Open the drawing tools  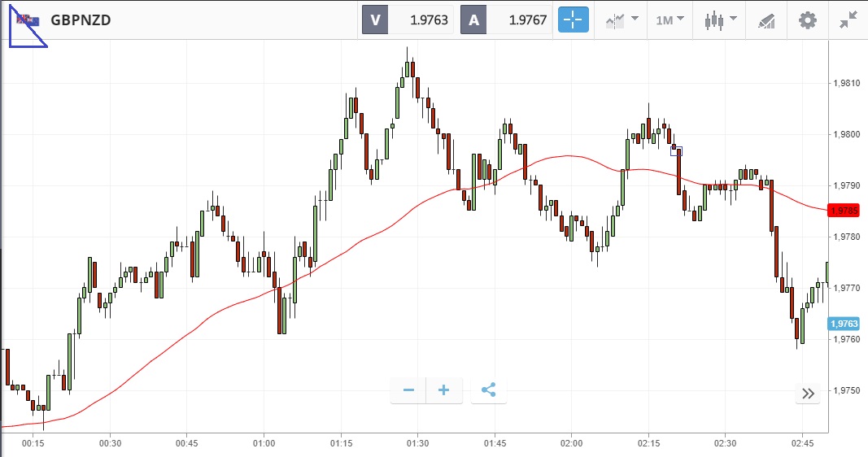pyautogui.click(x=766, y=20)
